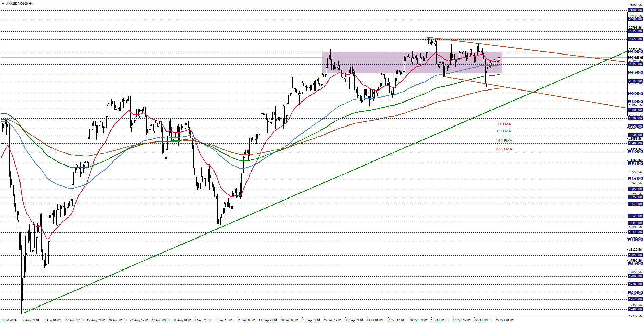Click the 18850.00 price level label
This screenshot has height=324, width=644.
click(x=635, y=189)
